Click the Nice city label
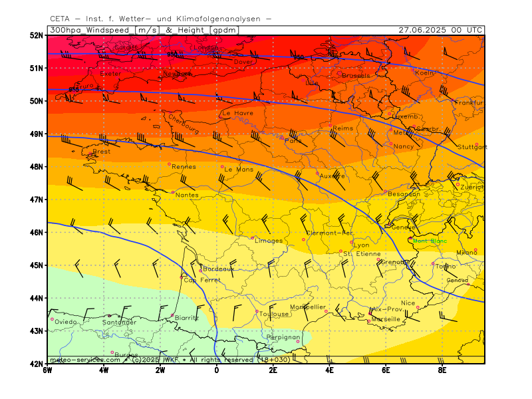Screen dimensions: 532x399 click(x=408, y=303)
